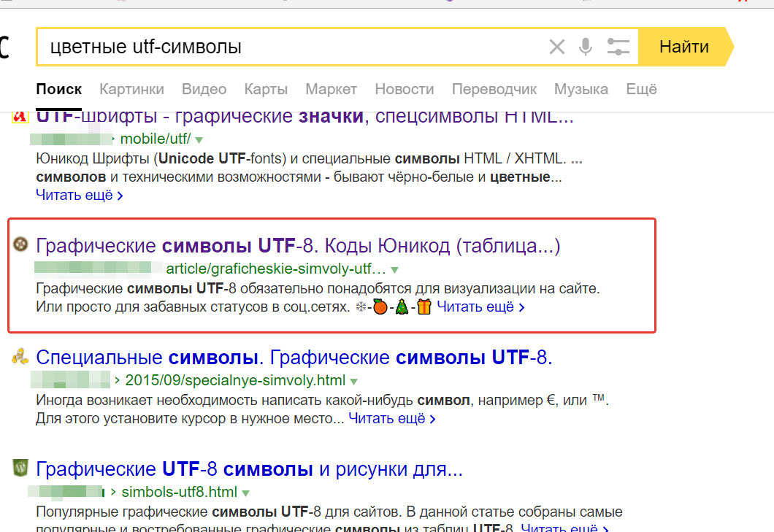Expand the arrow beside simbols-utf8.html
The height and width of the screenshot is (532, 774).
click(246, 493)
